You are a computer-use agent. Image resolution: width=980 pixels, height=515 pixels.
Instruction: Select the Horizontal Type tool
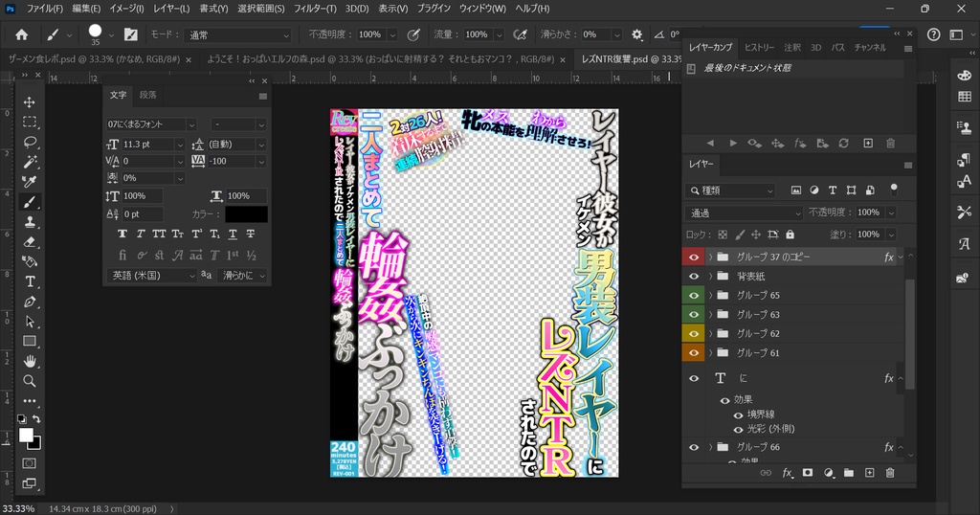pyautogui.click(x=30, y=281)
